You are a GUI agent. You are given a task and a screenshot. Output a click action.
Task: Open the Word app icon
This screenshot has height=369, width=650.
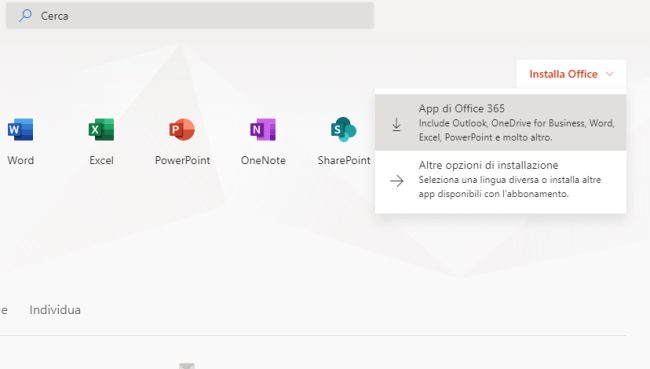click(x=20, y=129)
